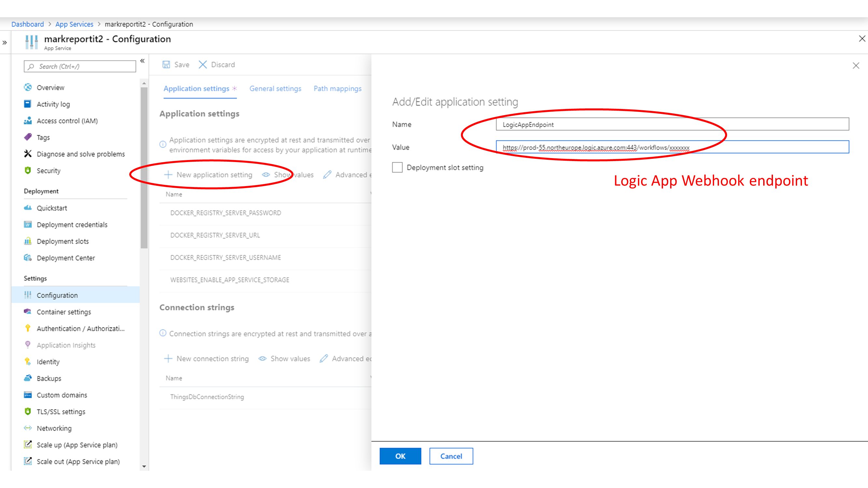868x488 pixels.
Task: Click the Save disk icon
Action: [x=166, y=64]
